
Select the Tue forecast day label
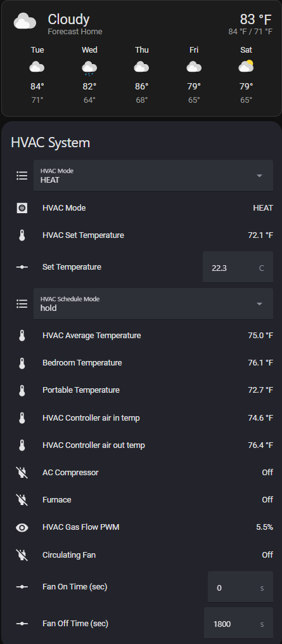(37, 50)
